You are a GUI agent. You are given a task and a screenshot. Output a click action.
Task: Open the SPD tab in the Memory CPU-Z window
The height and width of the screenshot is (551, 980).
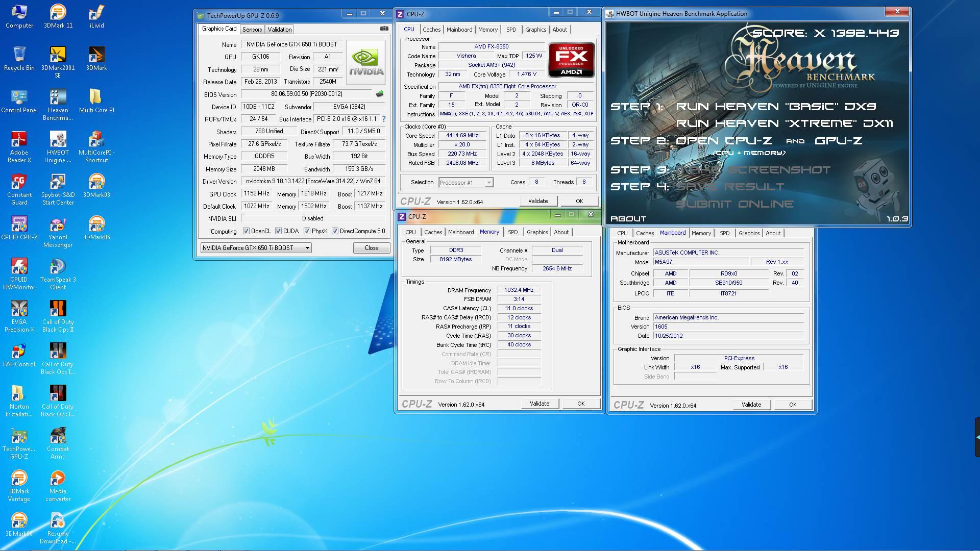click(x=512, y=232)
